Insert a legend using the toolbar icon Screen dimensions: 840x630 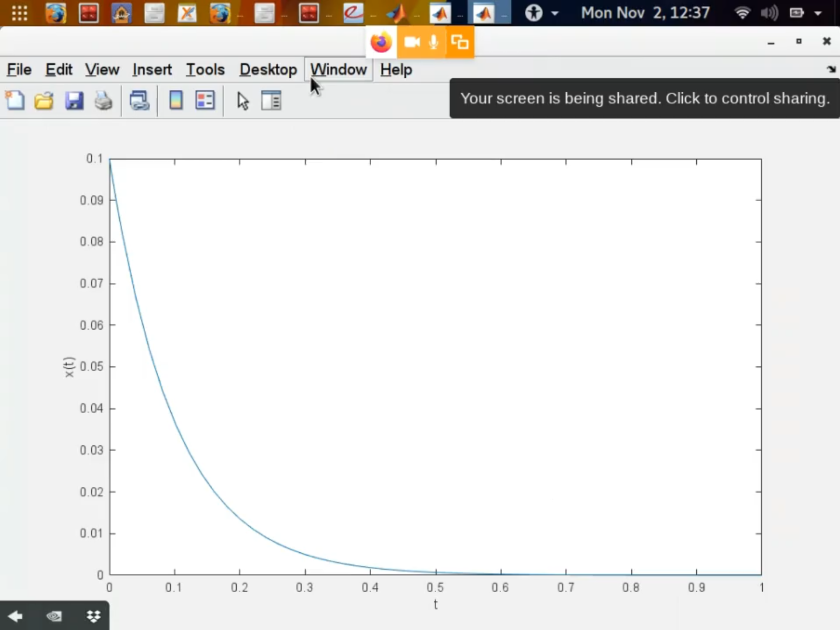click(x=205, y=101)
